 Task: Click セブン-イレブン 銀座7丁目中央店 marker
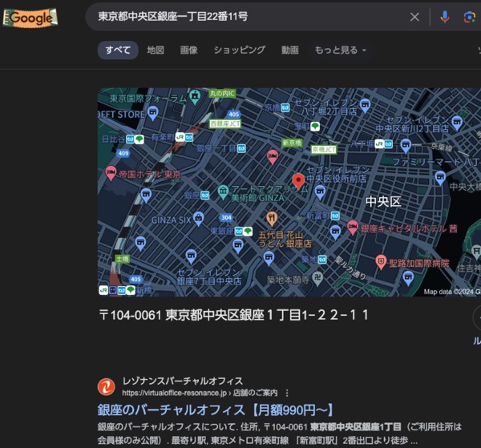click(x=191, y=256)
